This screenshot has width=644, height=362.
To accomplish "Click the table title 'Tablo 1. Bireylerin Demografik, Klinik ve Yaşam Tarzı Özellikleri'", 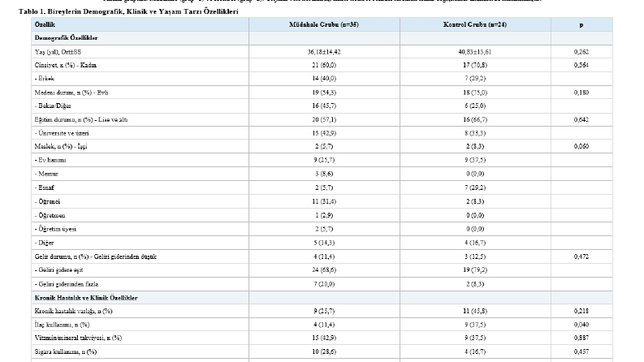I will (128, 11).
